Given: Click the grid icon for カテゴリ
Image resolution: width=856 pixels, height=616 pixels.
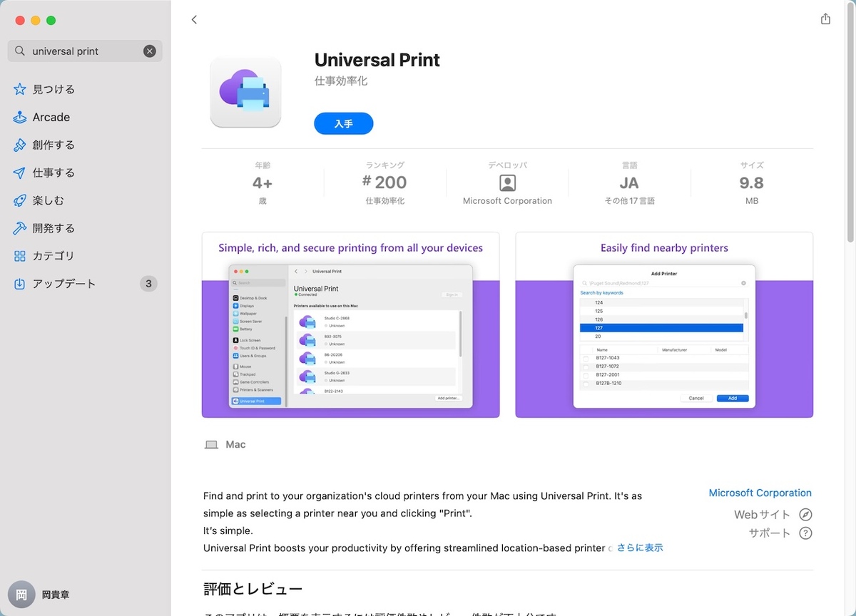Looking at the screenshot, I should coord(20,256).
